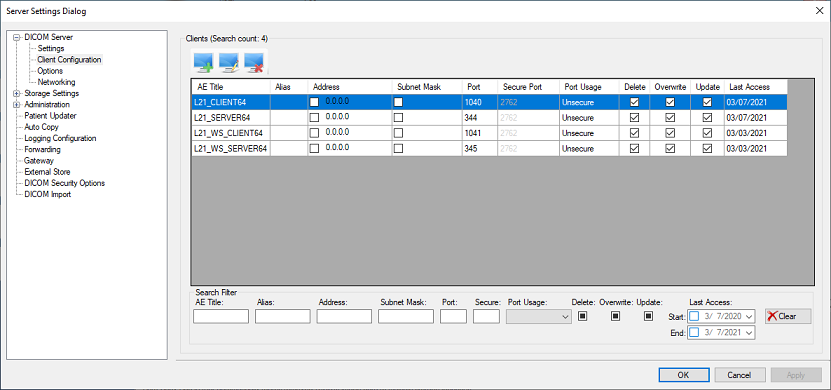Viewport: 831px width, 390px height.
Task: Click the Address filter field
Action: coord(344,316)
